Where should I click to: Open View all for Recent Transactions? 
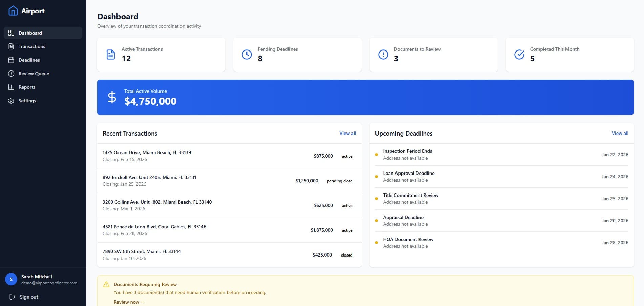pos(347,133)
